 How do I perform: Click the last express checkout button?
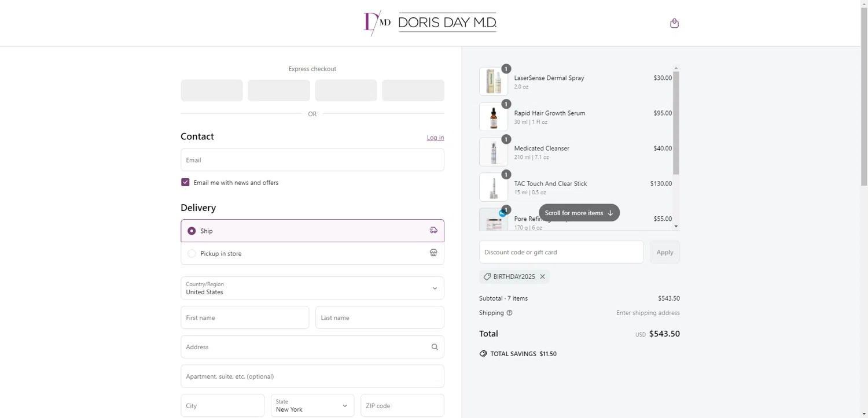[413, 90]
